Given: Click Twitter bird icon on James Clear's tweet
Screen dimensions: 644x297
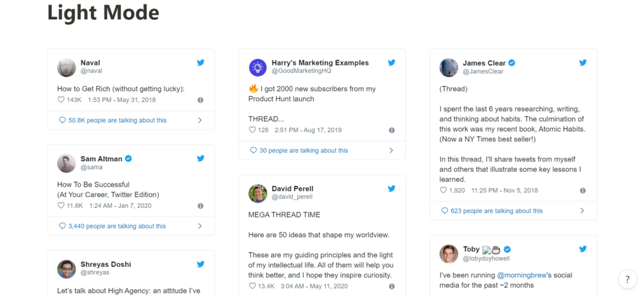Looking at the screenshot, I should pos(582,63).
